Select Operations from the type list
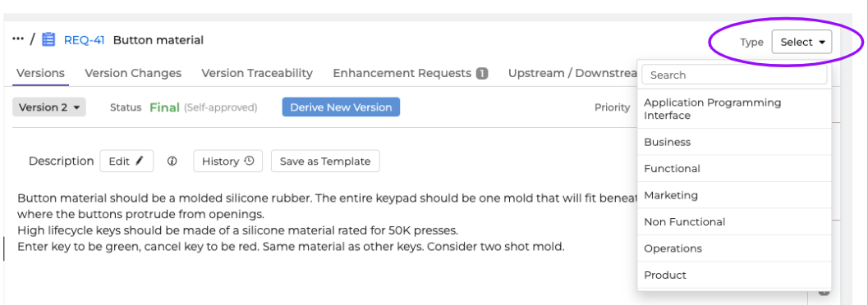 coord(734,248)
